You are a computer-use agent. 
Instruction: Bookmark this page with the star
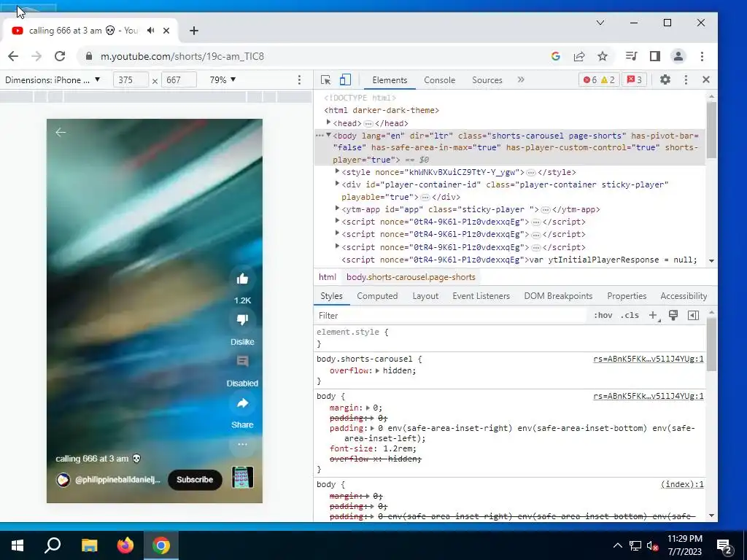(x=603, y=56)
